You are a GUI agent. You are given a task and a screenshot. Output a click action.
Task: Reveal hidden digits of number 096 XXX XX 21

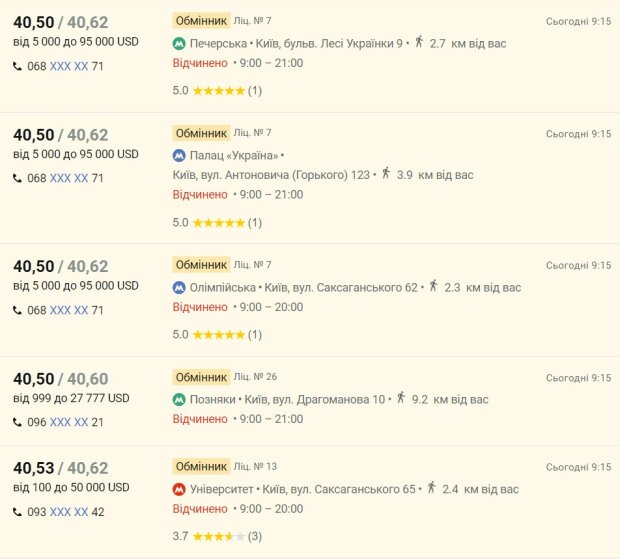(69, 422)
